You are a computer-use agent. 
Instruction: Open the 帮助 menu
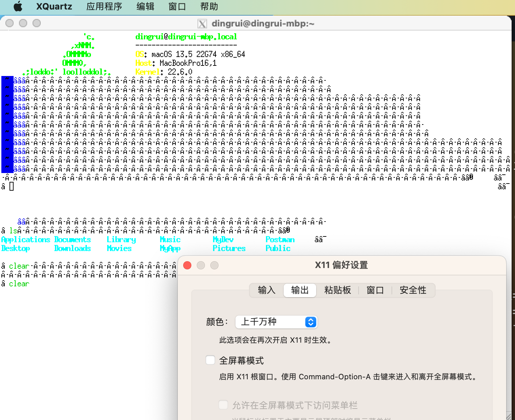point(209,6)
